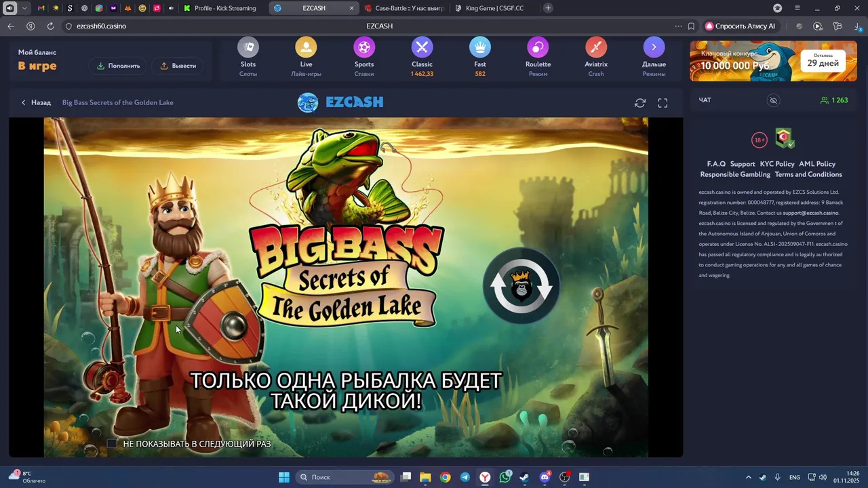868x488 pixels.
Task: Open the AML Policy link
Action: (x=817, y=164)
